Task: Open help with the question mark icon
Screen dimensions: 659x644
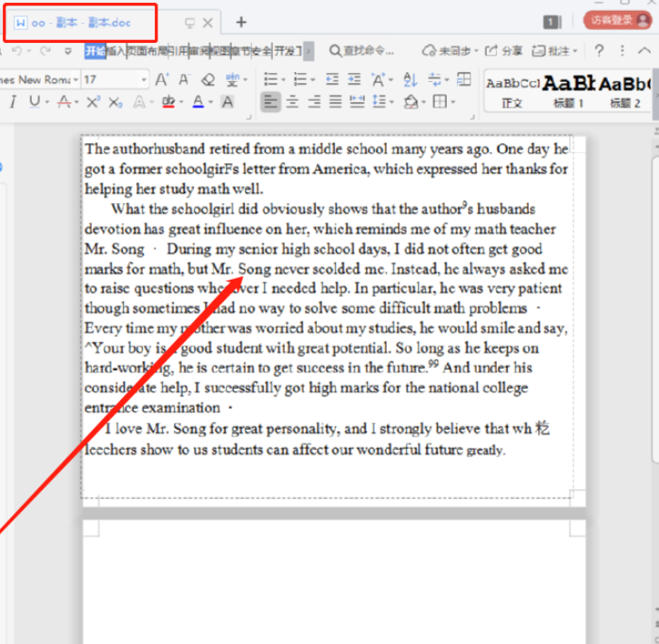Action: [599, 50]
